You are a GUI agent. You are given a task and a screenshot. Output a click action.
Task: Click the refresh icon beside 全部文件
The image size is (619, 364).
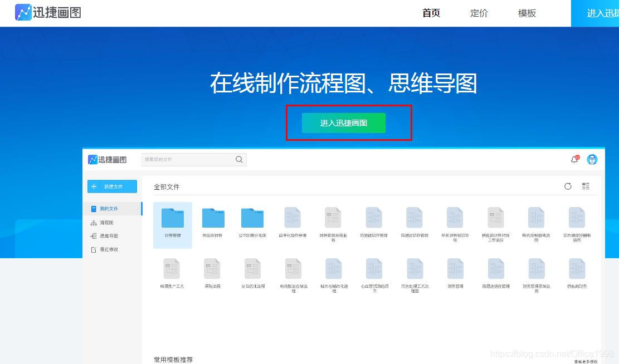point(568,186)
